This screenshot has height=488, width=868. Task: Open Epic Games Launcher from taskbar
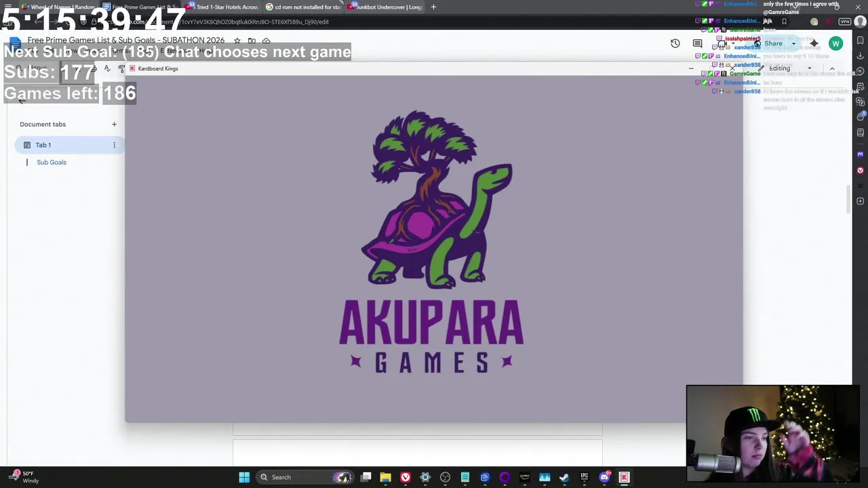point(584,477)
